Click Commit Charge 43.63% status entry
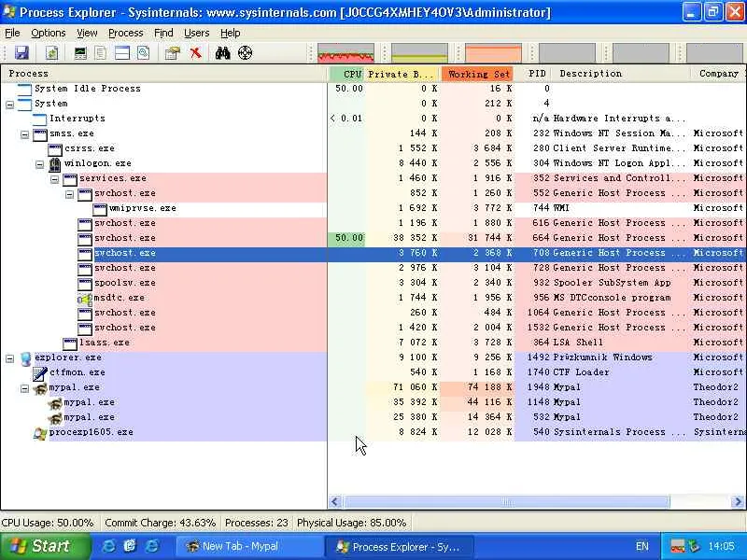The image size is (747, 560). click(160, 523)
